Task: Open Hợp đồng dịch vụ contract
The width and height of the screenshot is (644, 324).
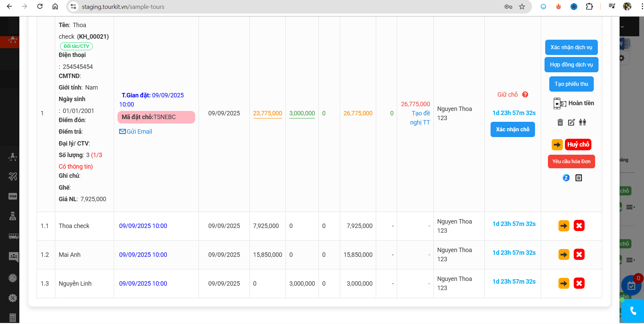Action: (571, 65)
